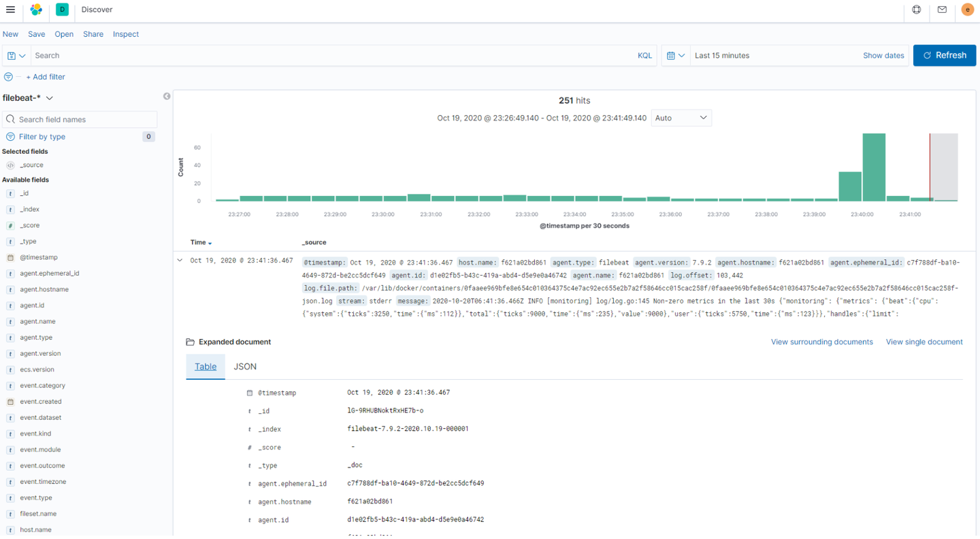
Task: Collapse the expanded document row toggle
Action: tap(180, 261)
